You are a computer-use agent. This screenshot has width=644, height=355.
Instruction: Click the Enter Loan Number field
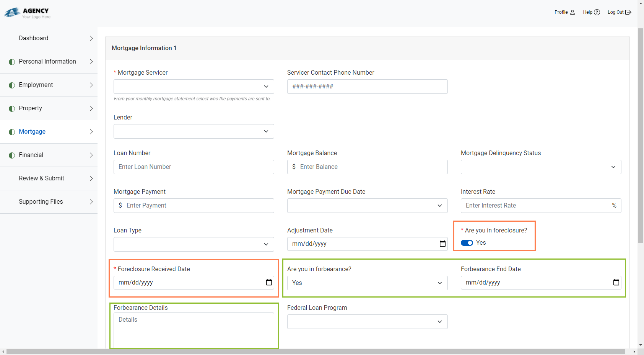click(194, 167)
